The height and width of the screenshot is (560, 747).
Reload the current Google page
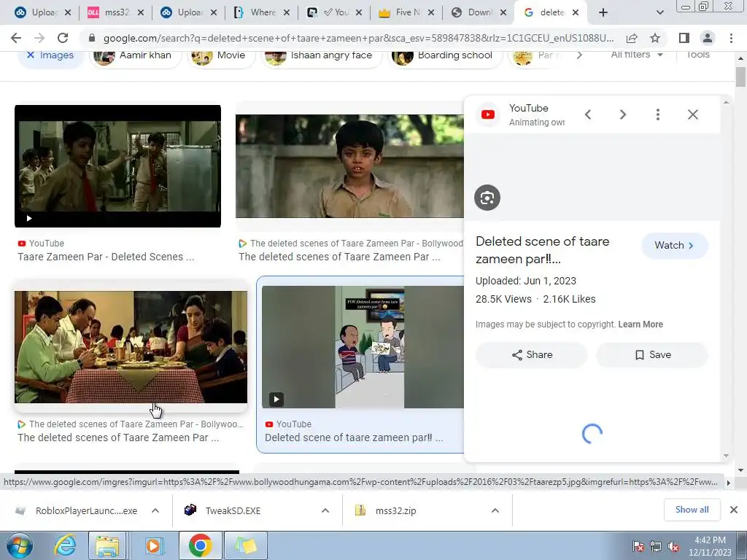[x=63, y=38]
